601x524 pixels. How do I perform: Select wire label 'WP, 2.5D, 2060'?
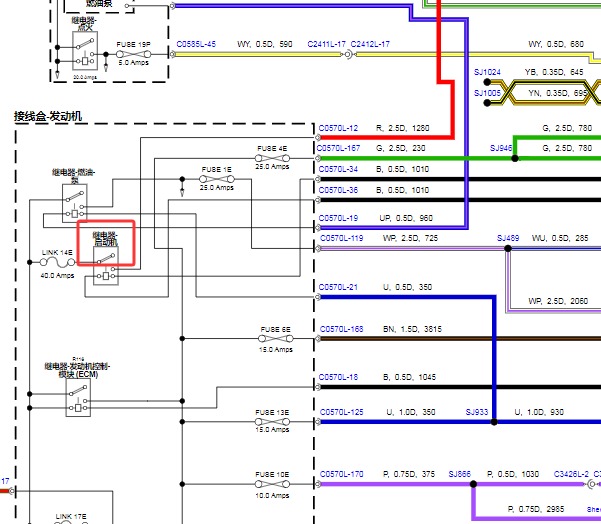tap(558, 301)
